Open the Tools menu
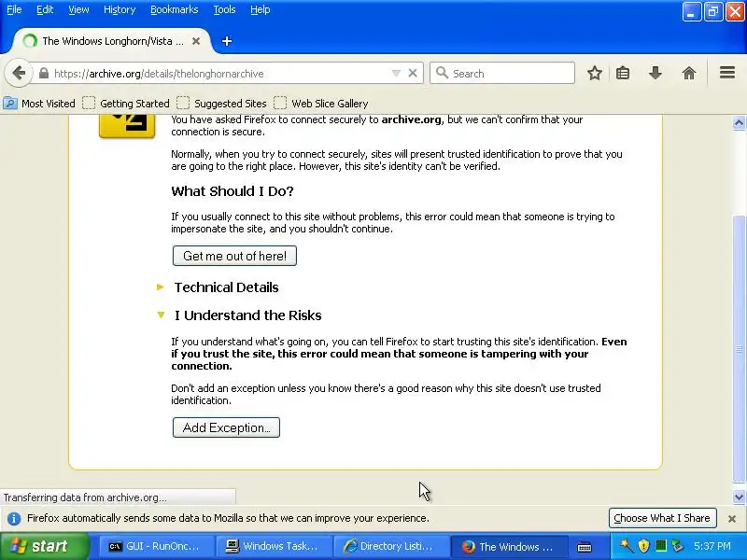The height and width of the screenshot is (560, 747). click(x=224, y=9)
